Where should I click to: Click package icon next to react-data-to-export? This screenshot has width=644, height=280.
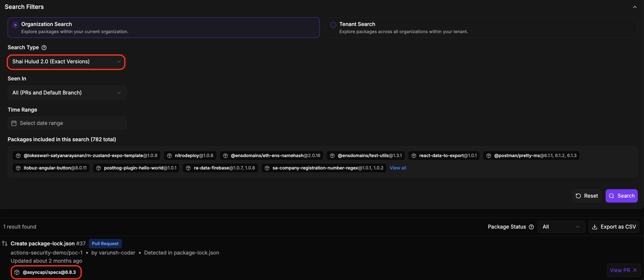[x=414, y=156]
